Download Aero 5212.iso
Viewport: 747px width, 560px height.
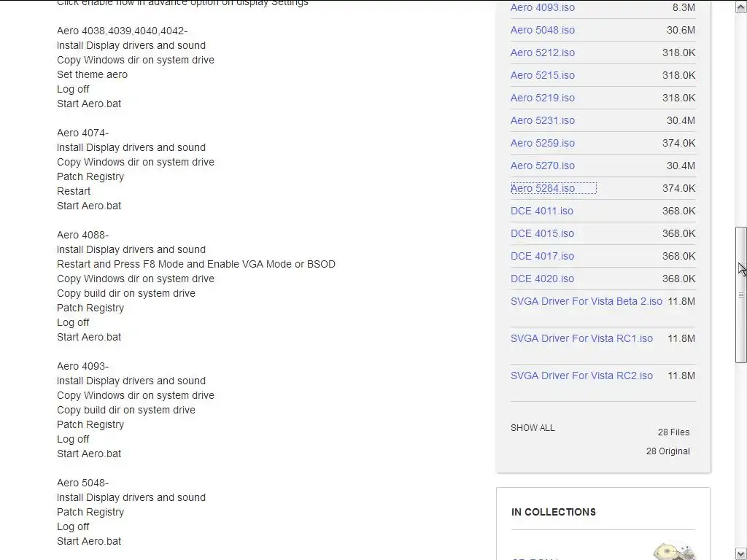pyautogui.click(x=542, y=52)
